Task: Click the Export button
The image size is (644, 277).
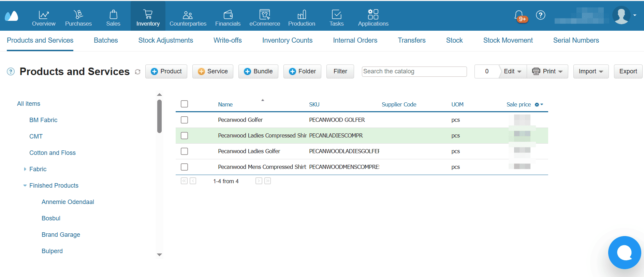Action: click(628, 71)
